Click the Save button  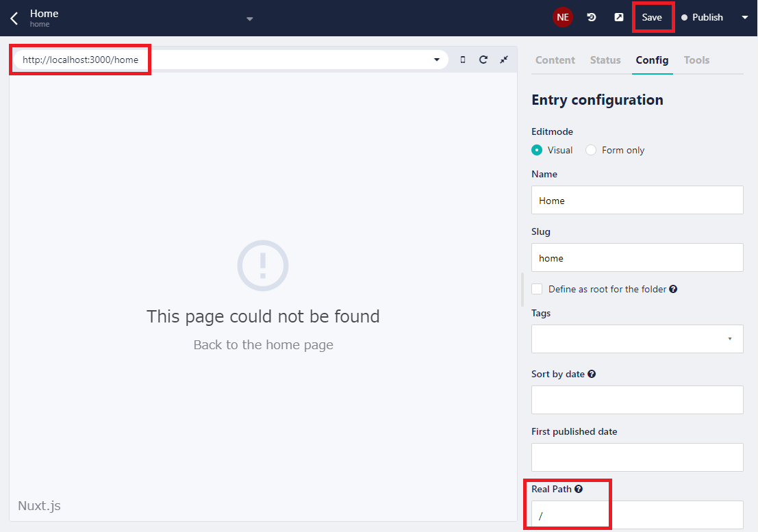pos(652,17)
